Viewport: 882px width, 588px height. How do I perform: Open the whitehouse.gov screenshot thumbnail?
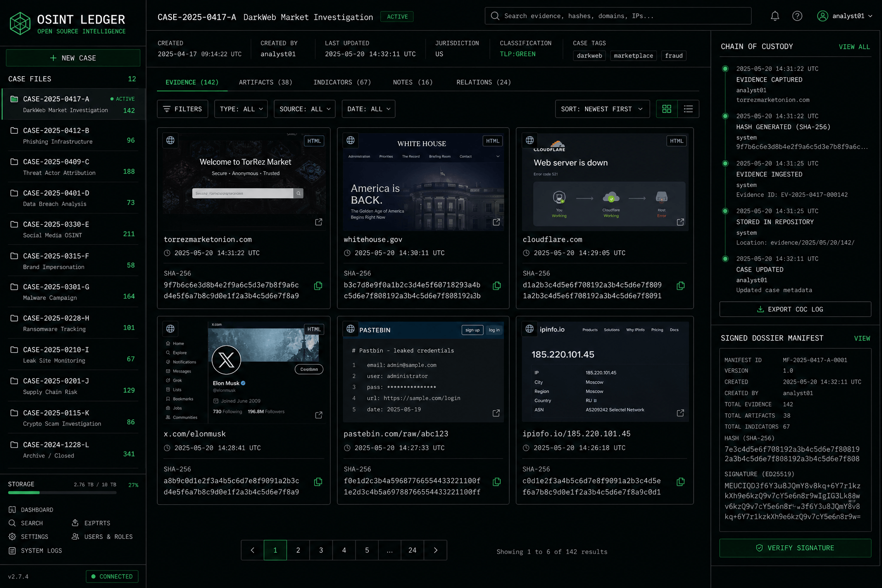tap(423, 182)
